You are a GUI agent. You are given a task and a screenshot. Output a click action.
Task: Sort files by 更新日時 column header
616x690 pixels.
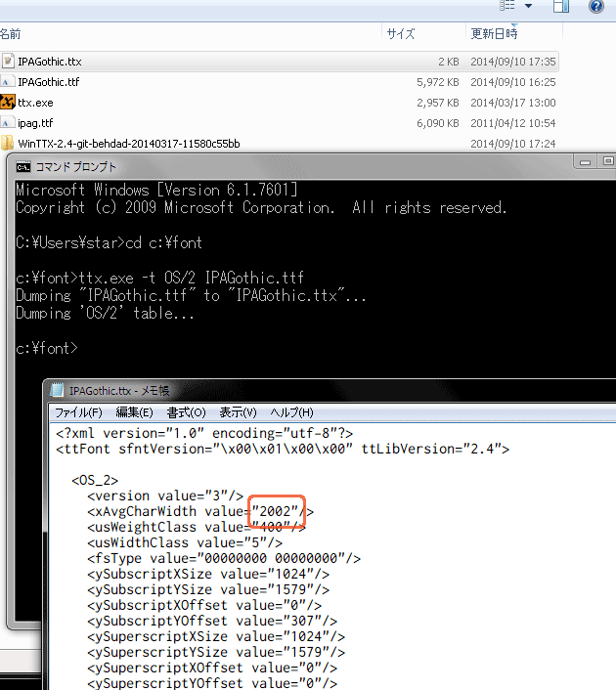(494, 33)
